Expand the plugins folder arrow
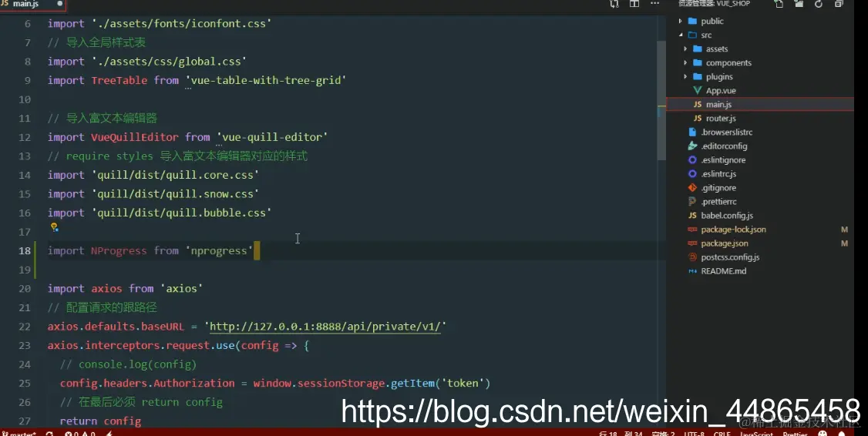 click(x=685, y=76)
